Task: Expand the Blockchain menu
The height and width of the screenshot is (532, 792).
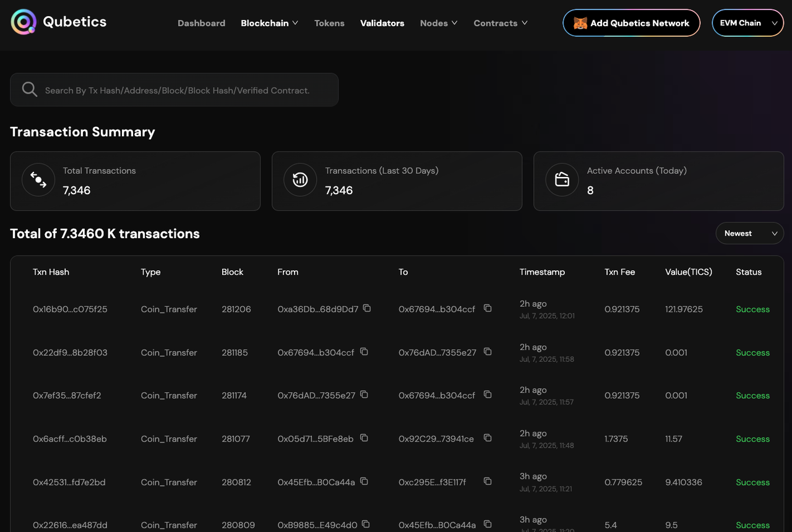Action: pyautogui.click(x=270, y=23)
